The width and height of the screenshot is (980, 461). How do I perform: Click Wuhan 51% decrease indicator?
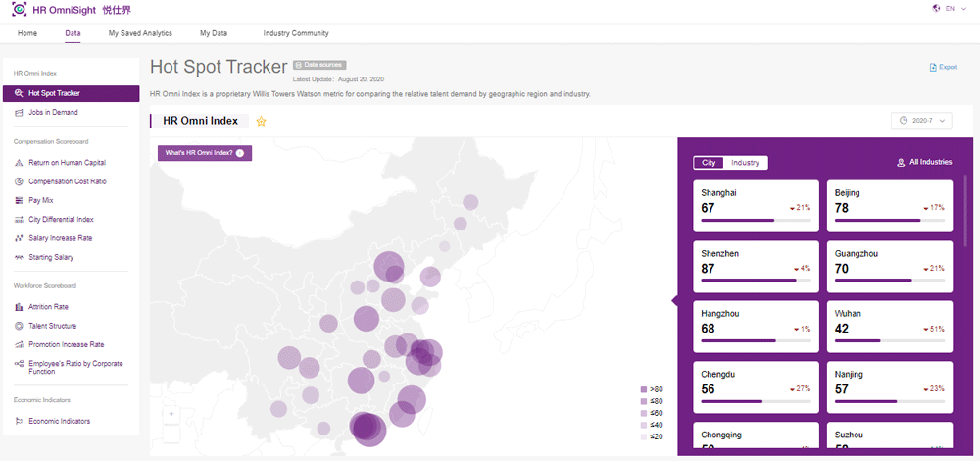coord(934,329)
